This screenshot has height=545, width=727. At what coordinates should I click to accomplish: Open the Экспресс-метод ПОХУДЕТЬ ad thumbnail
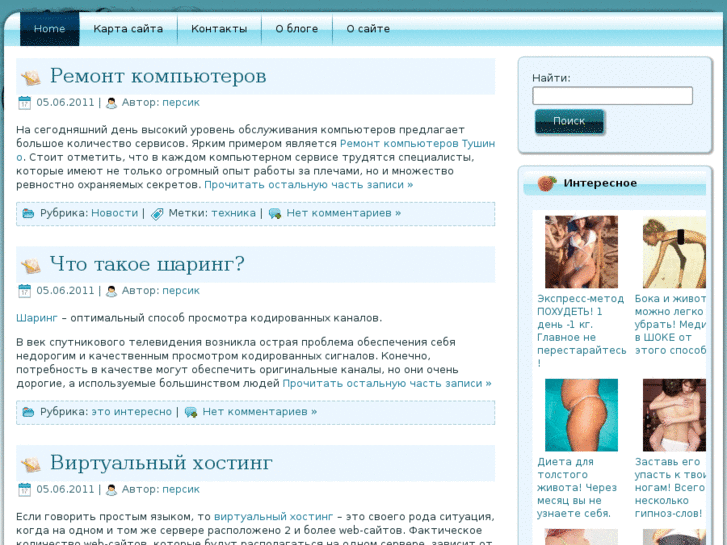click(x=581, y=252)
